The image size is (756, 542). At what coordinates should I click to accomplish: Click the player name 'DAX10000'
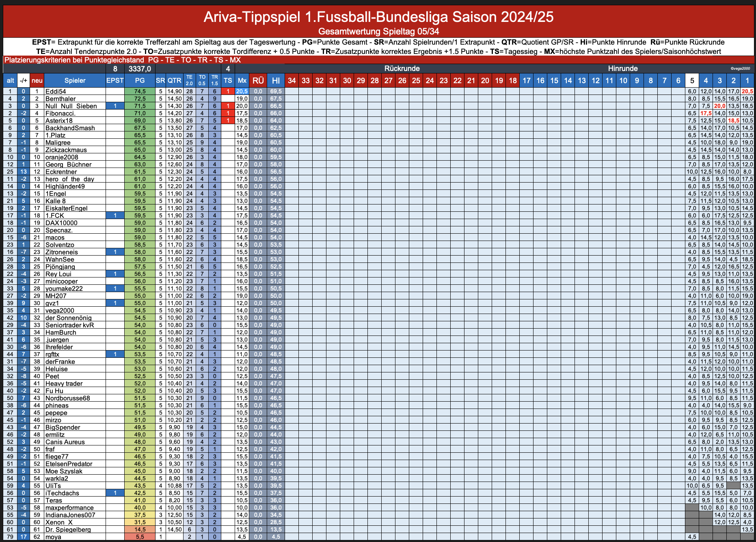61,223
